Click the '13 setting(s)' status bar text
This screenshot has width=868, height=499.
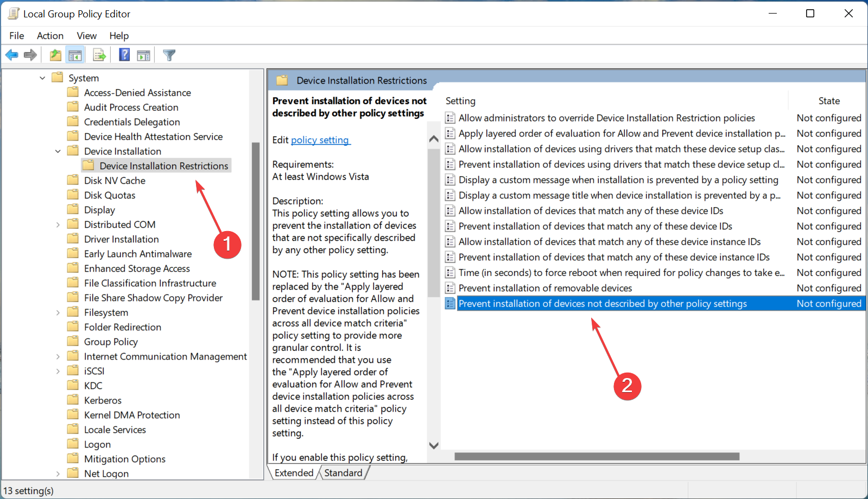tap(29, 490)
